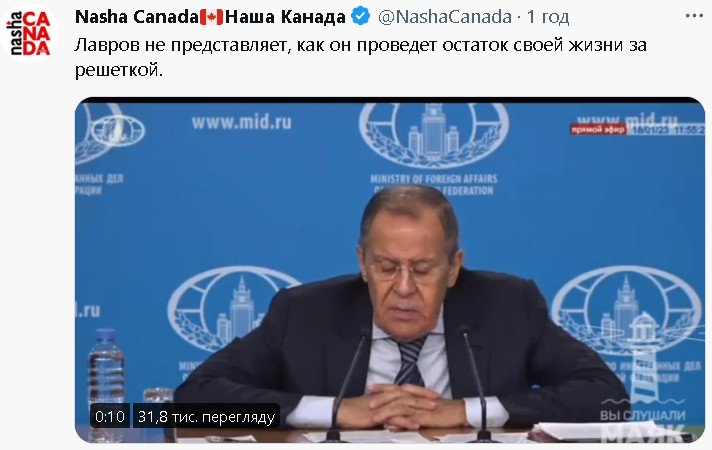
Task: Click the '31,8 тис. перегляду' view counter
Action: [206, 416]
